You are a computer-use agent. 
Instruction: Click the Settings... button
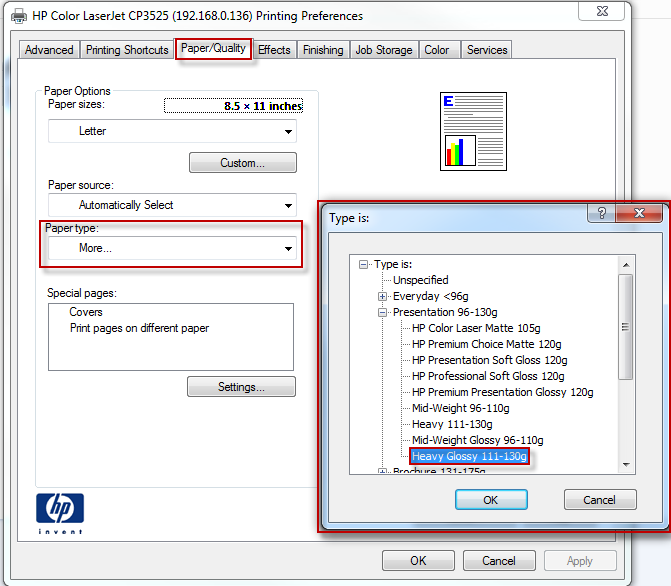point(241,387)
